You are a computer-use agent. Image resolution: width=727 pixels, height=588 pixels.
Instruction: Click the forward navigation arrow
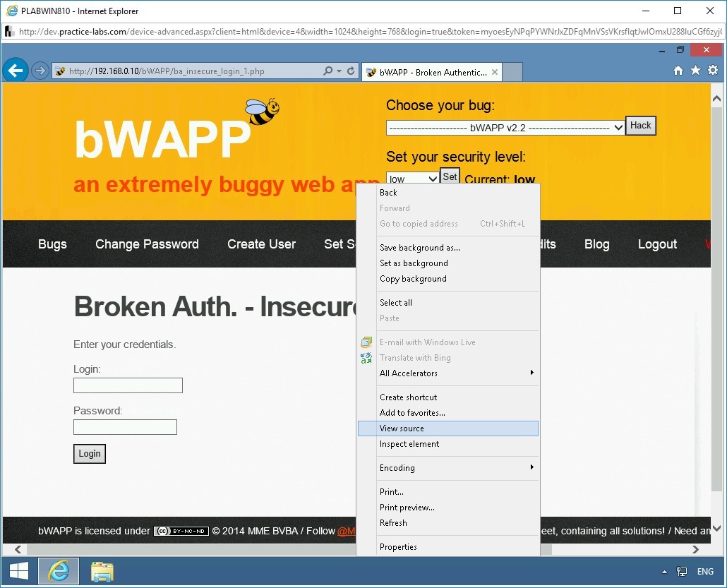[40, 71]
